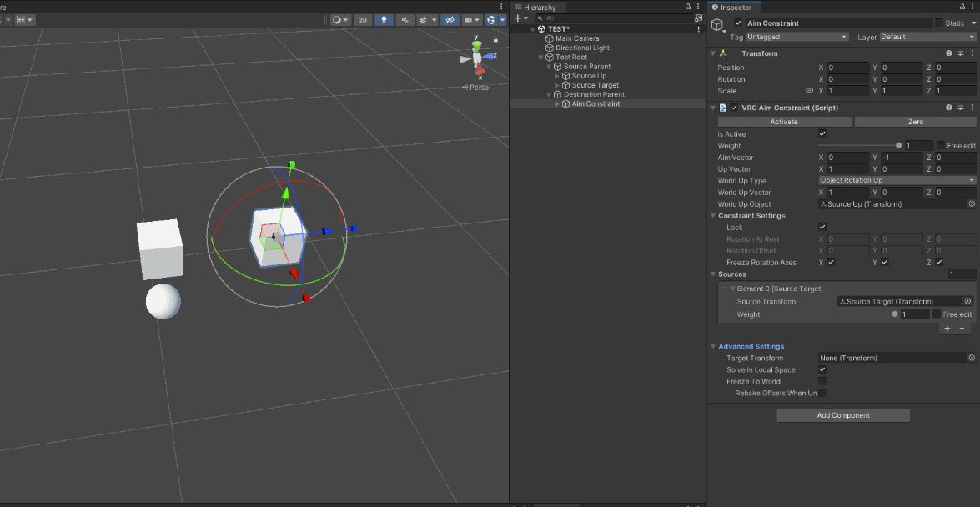Click the red X axis cone on orientation gizmo
980x507 pixels.
click(x=480, y=70)
